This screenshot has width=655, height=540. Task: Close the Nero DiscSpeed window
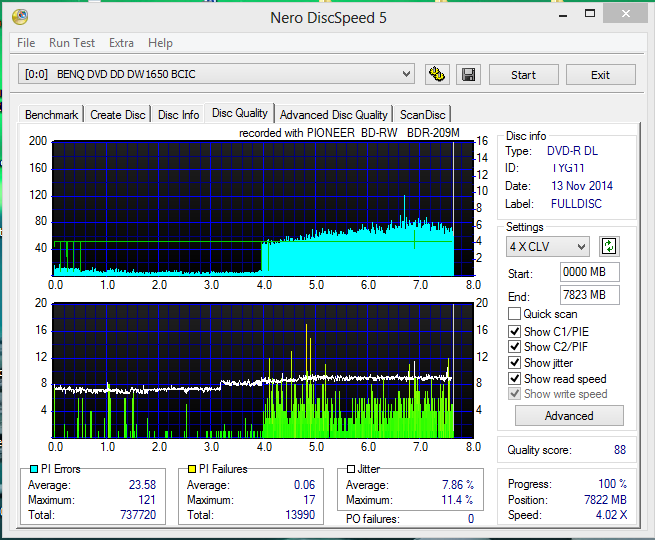click(625, 14)
